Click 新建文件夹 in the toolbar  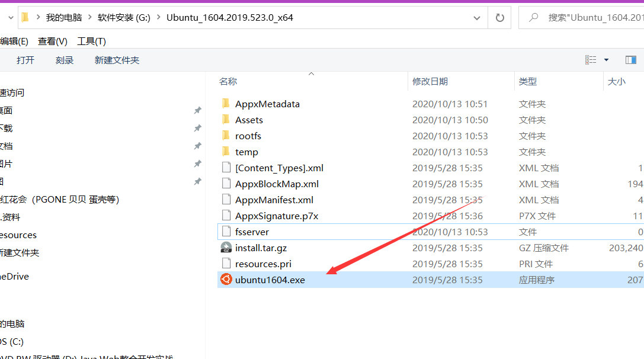tap(117, 60)
